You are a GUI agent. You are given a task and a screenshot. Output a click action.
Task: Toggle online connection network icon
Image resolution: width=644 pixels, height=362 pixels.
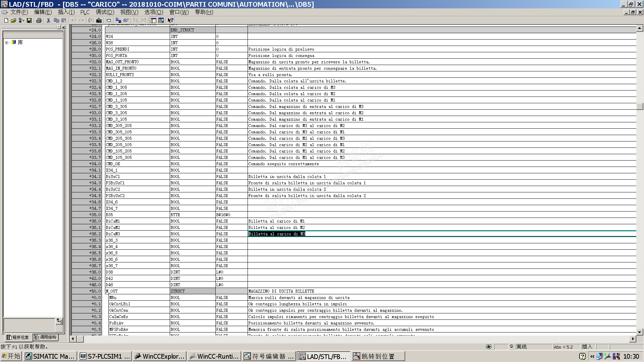pyautogui.click(x=118, y=20)
